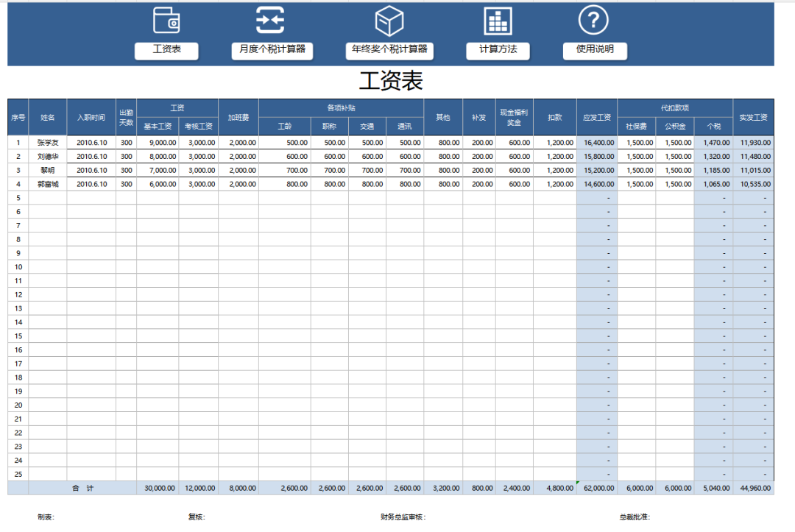Click the 3D box icon for year-end bonus
The image size is (795, 532).
389,21
